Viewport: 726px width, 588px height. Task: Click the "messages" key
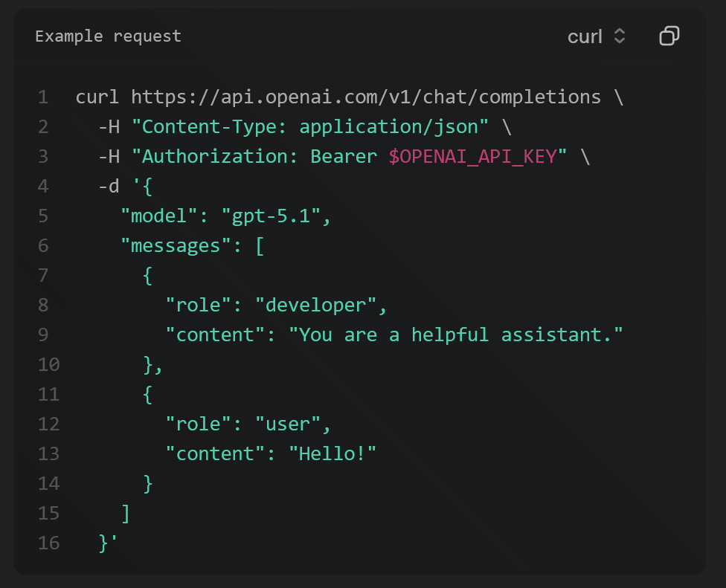[x=176, y=246]
